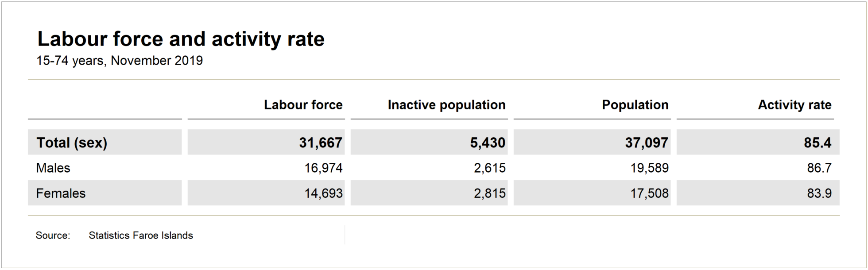Select the Inactive population column header
868x270 pixels.
[x=446, y=105]
